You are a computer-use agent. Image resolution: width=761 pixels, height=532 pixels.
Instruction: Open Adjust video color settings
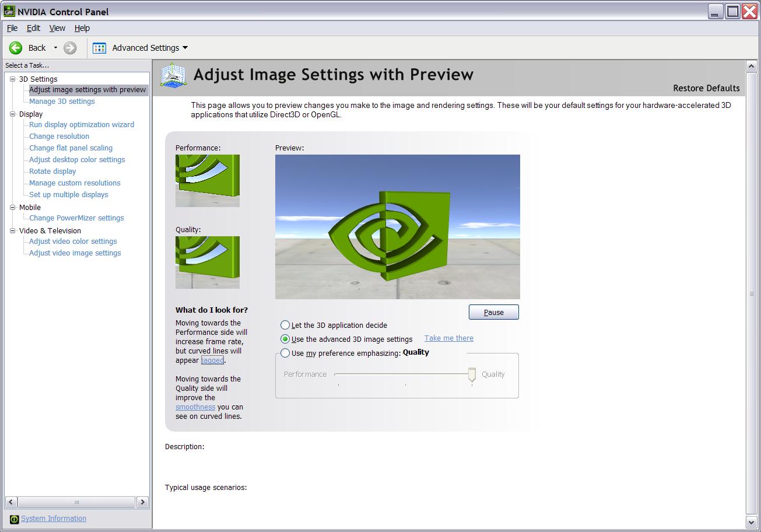pos(73,242)
